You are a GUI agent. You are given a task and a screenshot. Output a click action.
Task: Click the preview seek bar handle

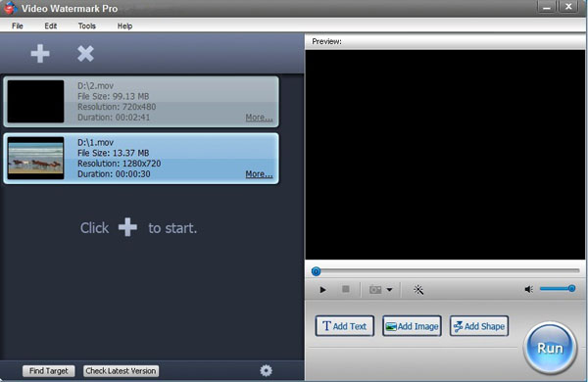click(317, 271)
